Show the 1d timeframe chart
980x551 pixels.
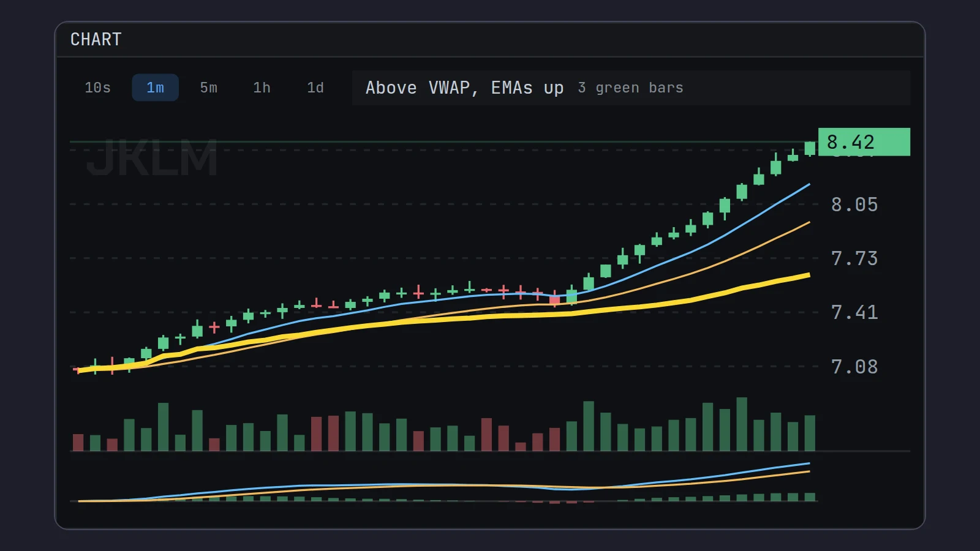315,88
